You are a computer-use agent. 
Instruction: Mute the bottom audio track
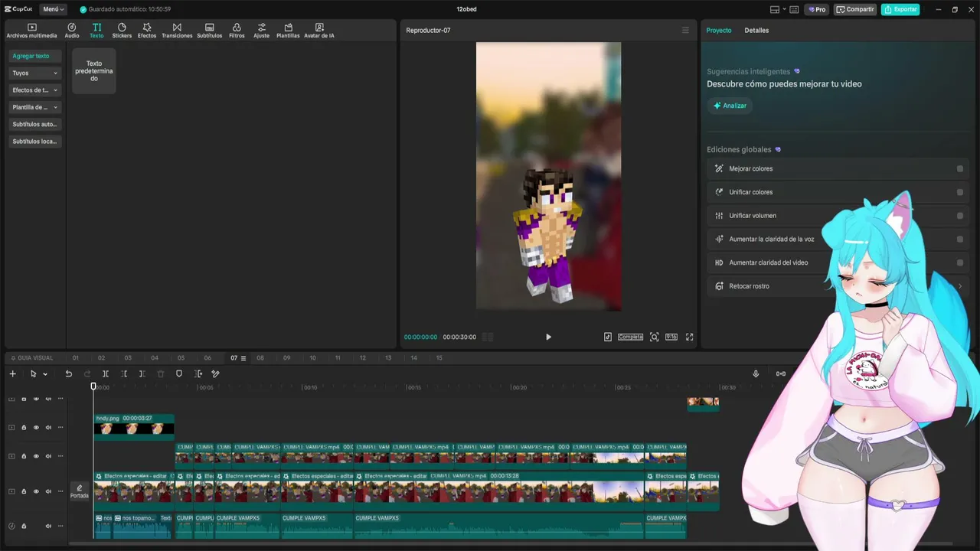(48, 526)
